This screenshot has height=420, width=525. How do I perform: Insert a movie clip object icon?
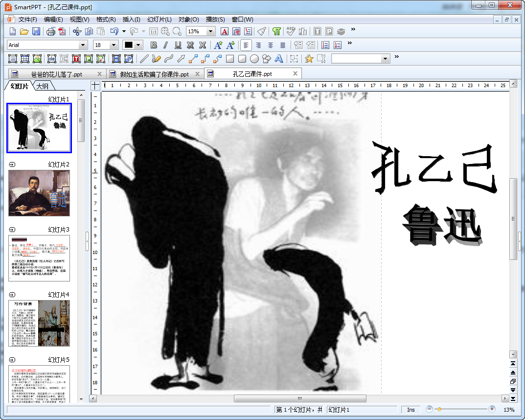(116, 59)
